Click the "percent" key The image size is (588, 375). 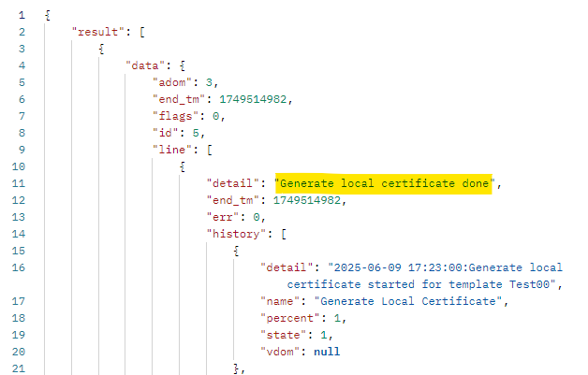(x=290, y=319)
